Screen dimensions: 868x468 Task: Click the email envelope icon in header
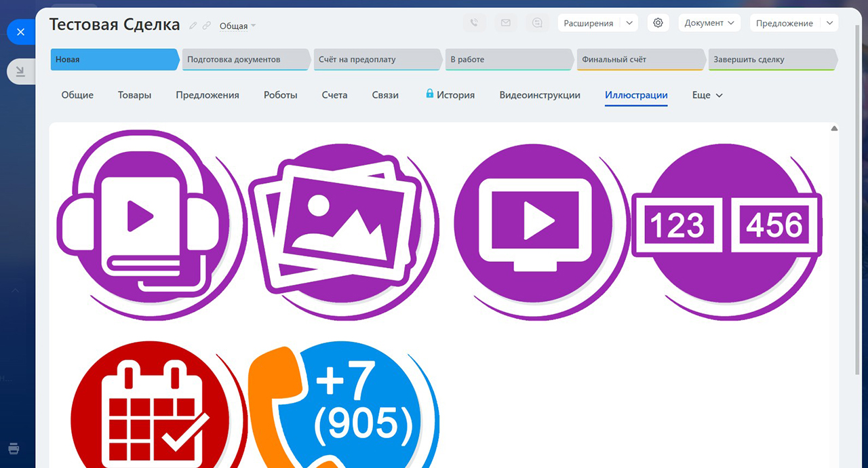tap(505, 23)
